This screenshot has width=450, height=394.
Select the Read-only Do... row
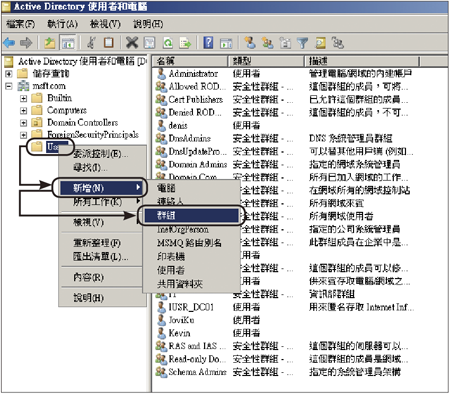pyautogui.click(x=282, y=359)
